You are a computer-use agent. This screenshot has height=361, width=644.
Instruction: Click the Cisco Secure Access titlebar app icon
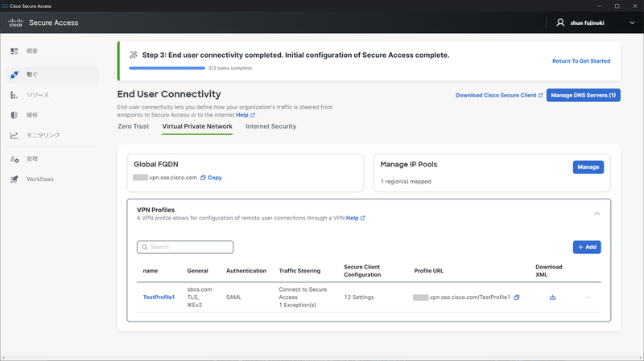point(5,6)
